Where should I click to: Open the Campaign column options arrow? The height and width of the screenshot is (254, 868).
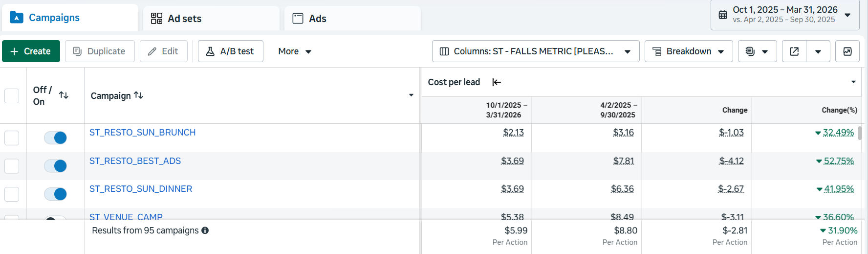(411, 95)
